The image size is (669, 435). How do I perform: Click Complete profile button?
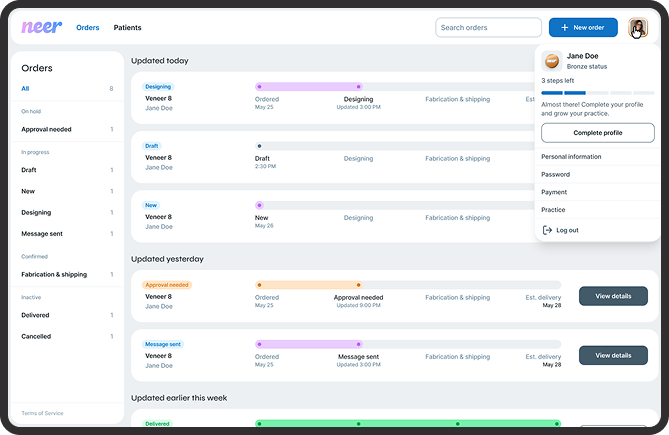[x=598, y=133]
